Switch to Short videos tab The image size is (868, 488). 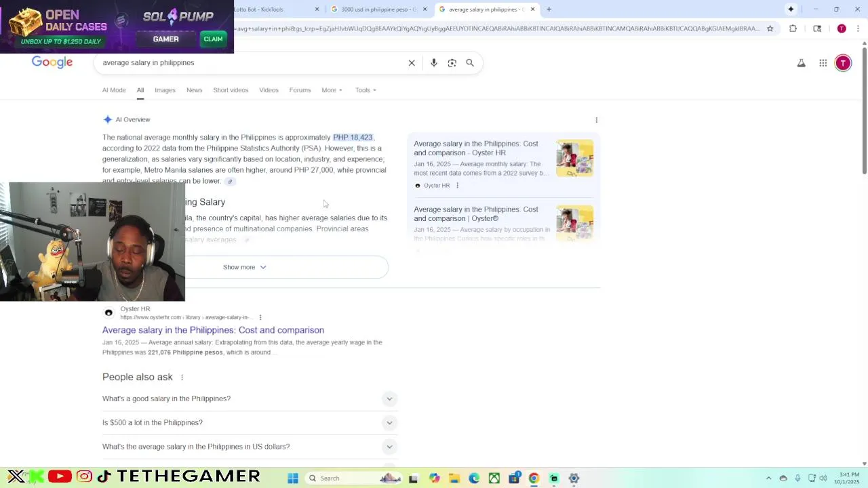(231, 90)
